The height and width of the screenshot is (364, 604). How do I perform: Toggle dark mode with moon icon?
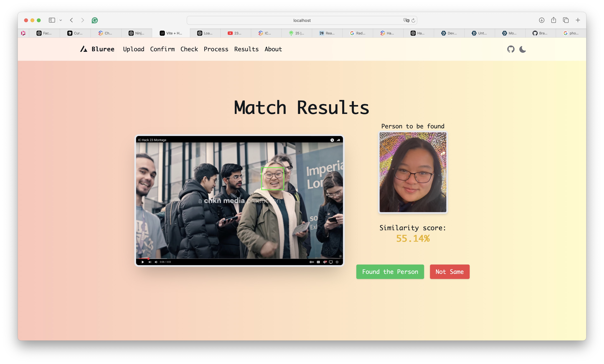click(522, 49)
